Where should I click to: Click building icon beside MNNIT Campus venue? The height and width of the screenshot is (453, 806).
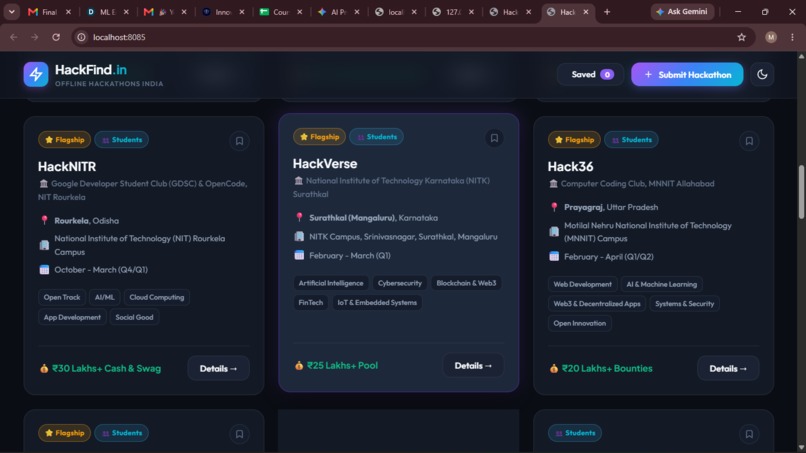pos(554,232)
